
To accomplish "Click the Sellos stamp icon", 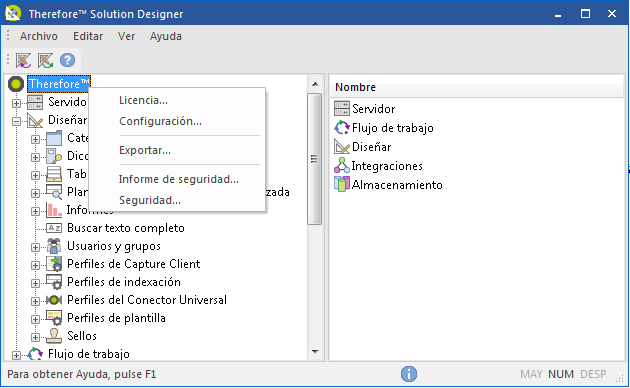I will point(54,336).
